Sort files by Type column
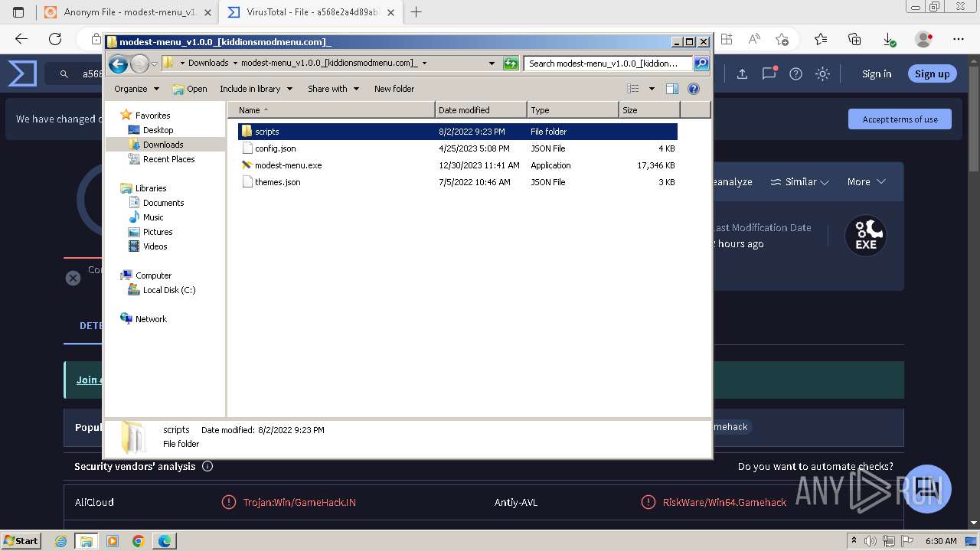Screen dimensions: 980x551 [573, 110]
